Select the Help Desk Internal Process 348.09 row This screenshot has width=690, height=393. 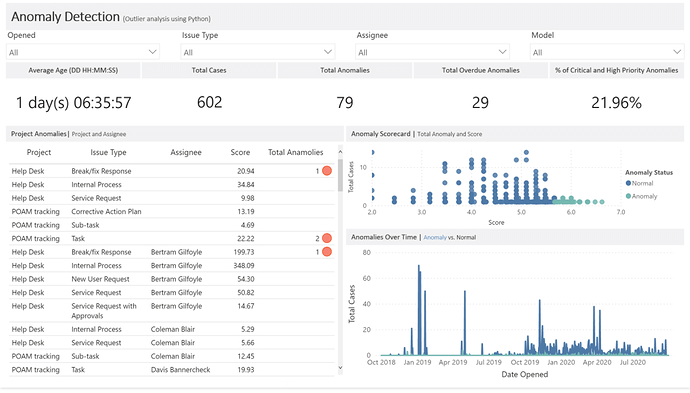click(172, 265)
